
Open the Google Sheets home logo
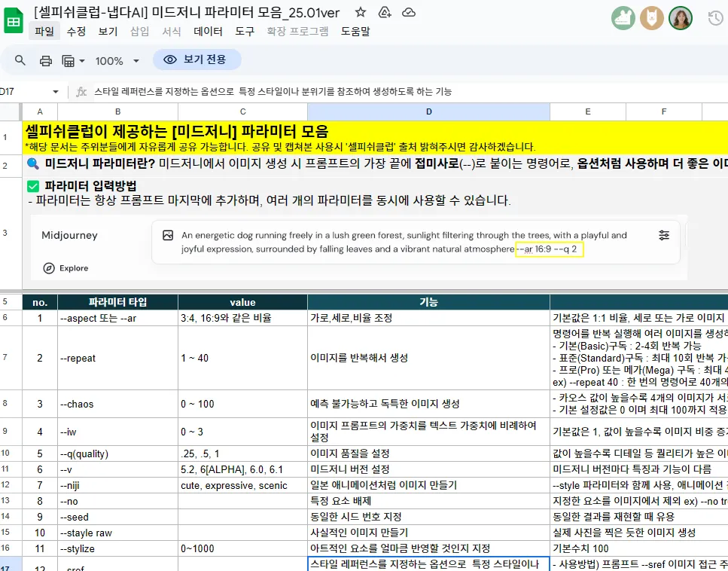(x=14, y=21)
